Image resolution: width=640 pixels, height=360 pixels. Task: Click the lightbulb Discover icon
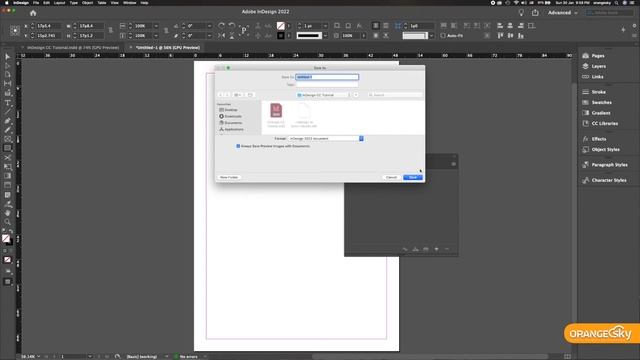521,13
